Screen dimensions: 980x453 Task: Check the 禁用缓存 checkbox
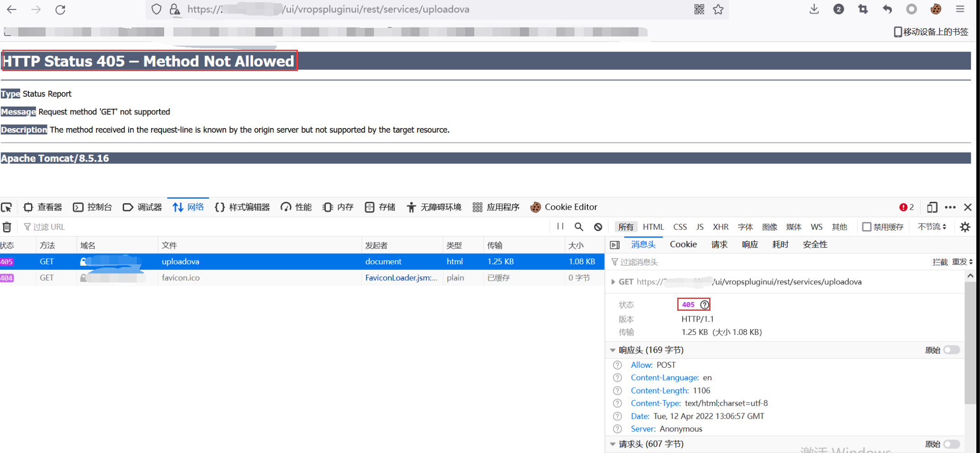coord(867,226)
